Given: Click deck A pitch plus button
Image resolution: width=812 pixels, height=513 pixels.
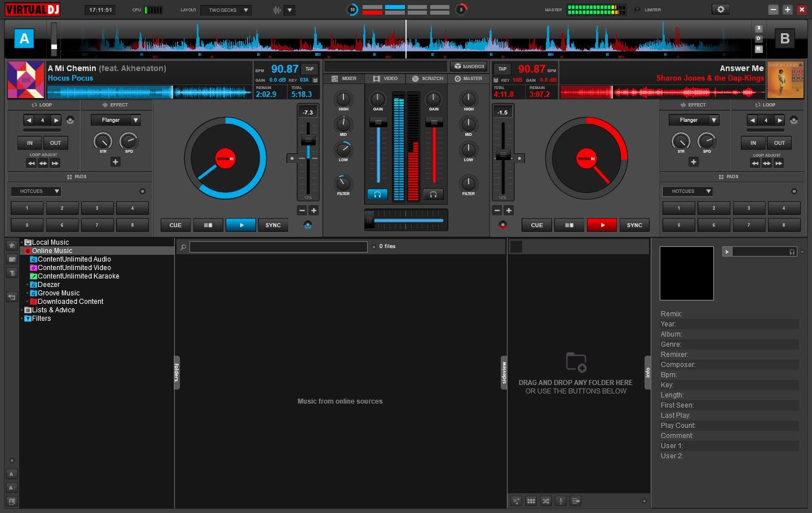Looking at the screenshot, I should point(314,210).
